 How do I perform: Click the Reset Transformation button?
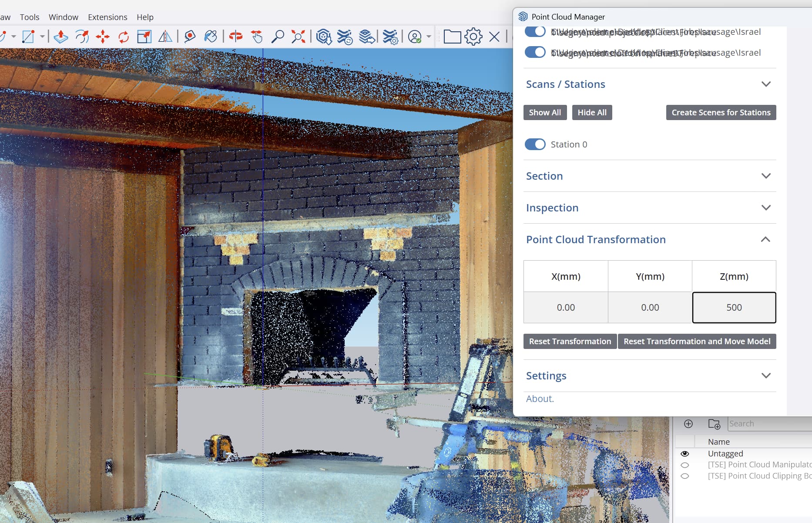[x=570, y=342]
